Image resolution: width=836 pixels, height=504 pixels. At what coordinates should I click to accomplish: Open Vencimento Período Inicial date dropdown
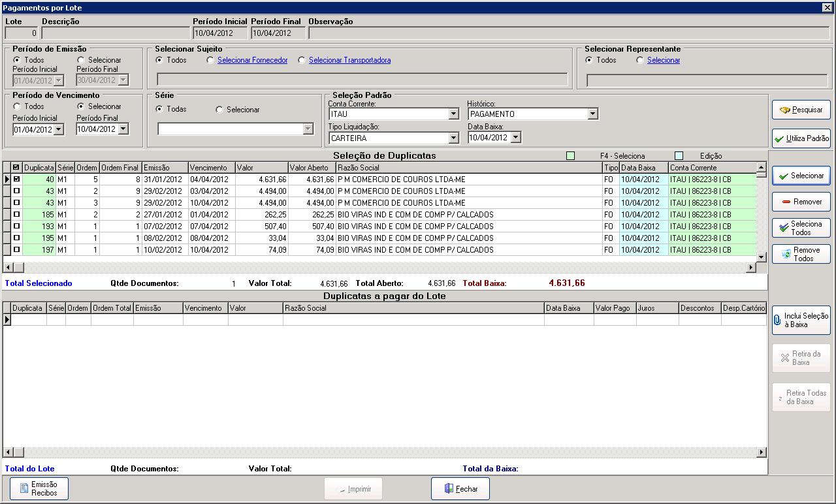tap(59, 129)
